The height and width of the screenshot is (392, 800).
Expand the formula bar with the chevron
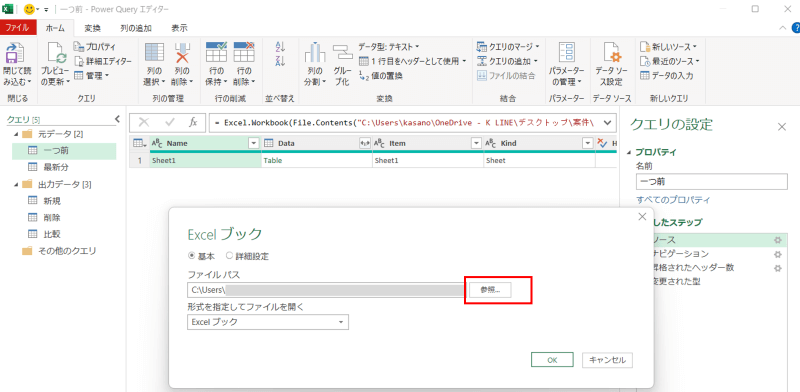click(607, 122)
